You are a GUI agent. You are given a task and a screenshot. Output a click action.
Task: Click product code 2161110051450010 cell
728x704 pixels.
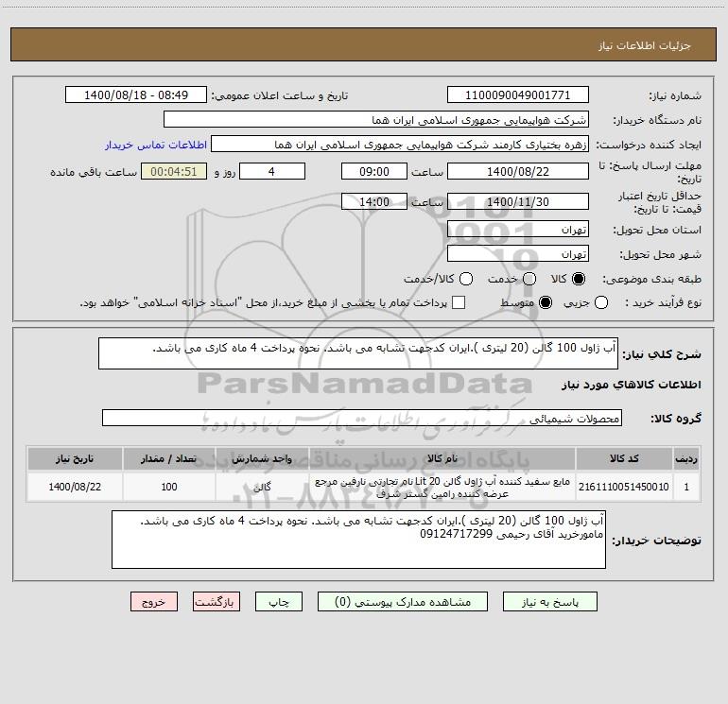click(x=624, y=487)
